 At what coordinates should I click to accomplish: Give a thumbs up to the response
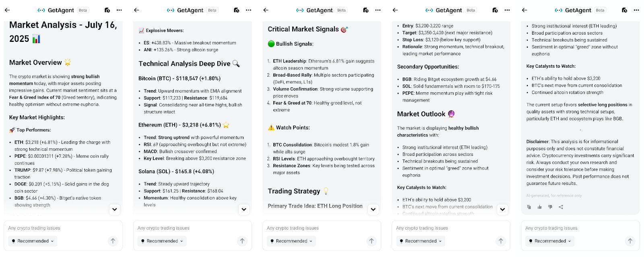click(539, 207)
